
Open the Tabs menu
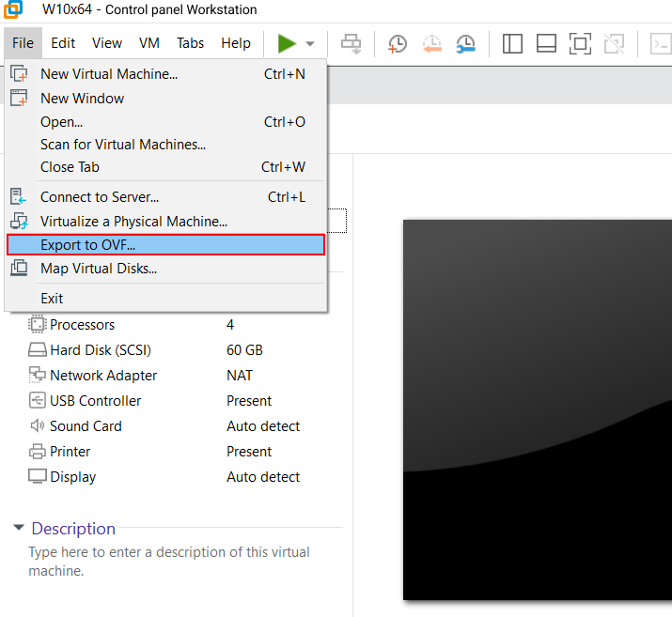[x=190, y=43]
